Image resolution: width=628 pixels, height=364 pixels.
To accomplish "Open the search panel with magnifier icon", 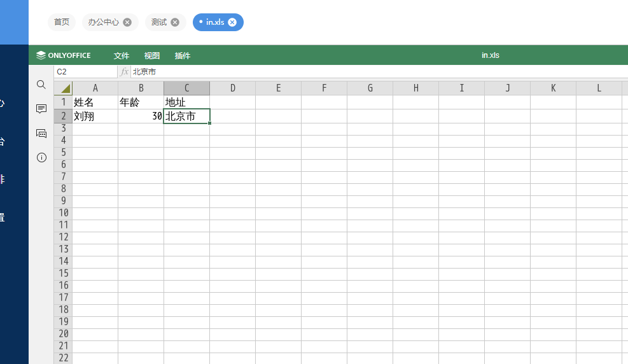I will coord(41,85).
